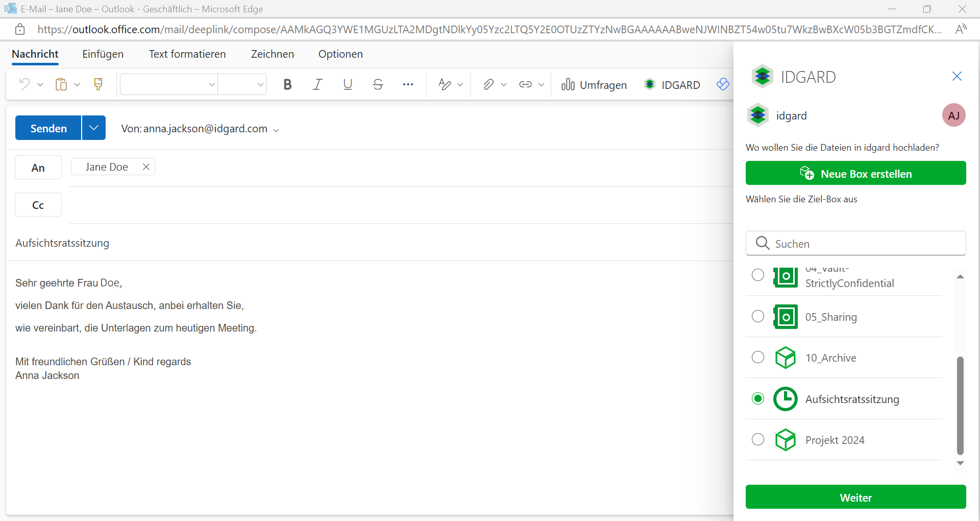Screen dimensions: 980x521
Task: Click the email body greeting line
Action: coord(69,283)
